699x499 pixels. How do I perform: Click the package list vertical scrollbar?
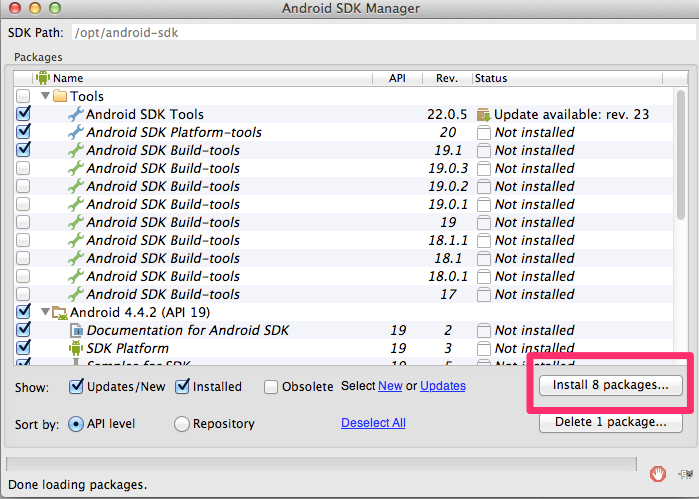(680, 155)
